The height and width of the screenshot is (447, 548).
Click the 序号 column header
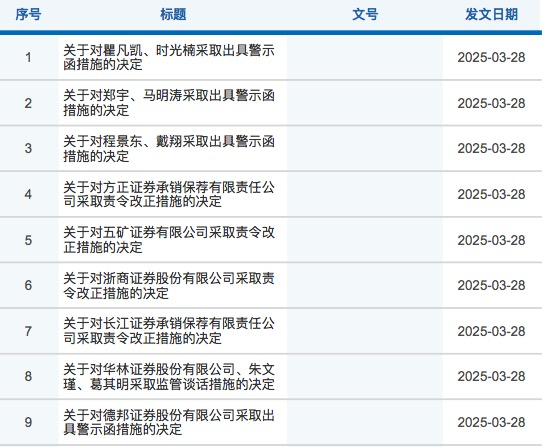(x=28, y=15)
